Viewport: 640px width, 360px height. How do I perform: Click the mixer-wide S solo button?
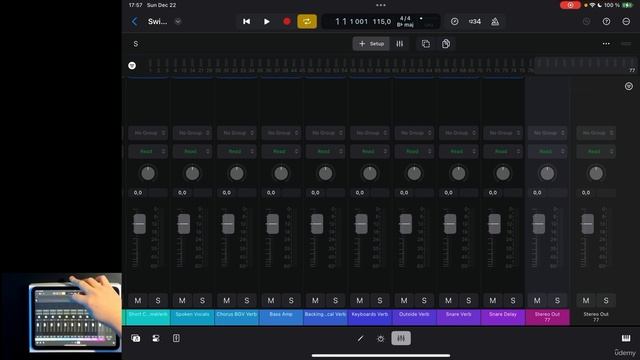(x=136, y=44)
